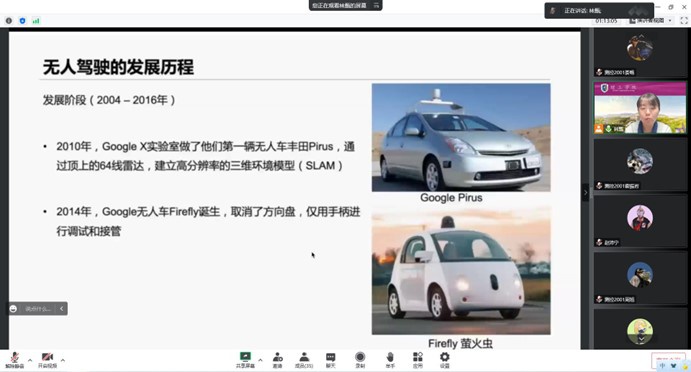
Task: Select the presenter's video thumbnail
Action: tap(640, 108)
